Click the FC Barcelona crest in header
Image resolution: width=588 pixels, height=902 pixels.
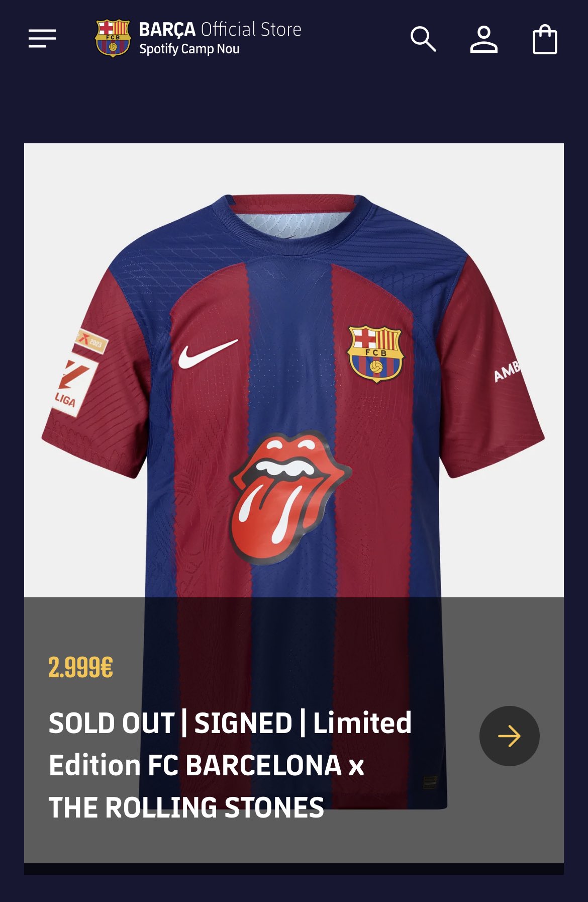113,38
